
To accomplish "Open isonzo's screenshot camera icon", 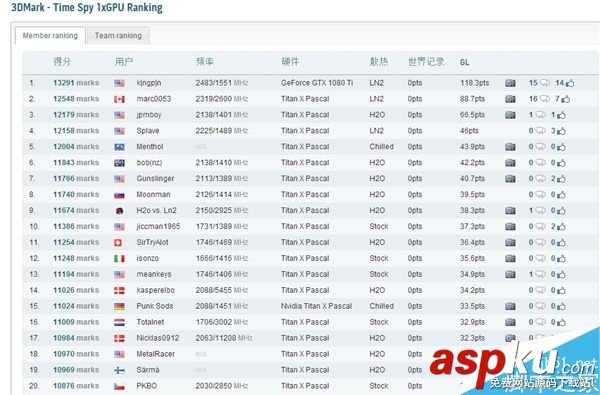I will [510, 258].
